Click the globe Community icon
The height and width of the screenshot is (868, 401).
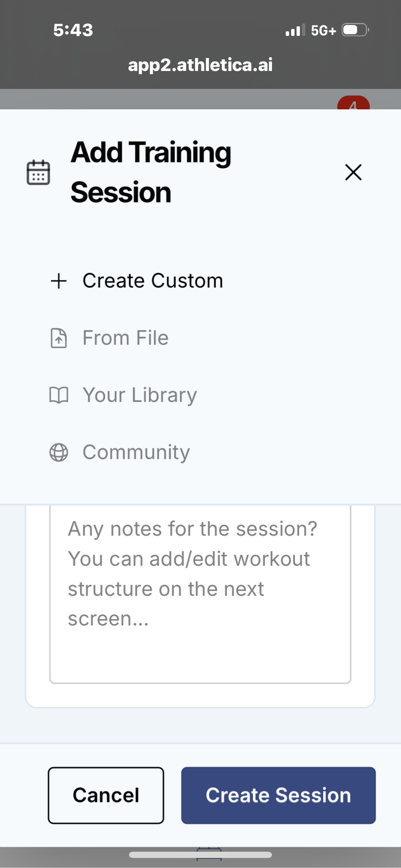click(59, 452)
